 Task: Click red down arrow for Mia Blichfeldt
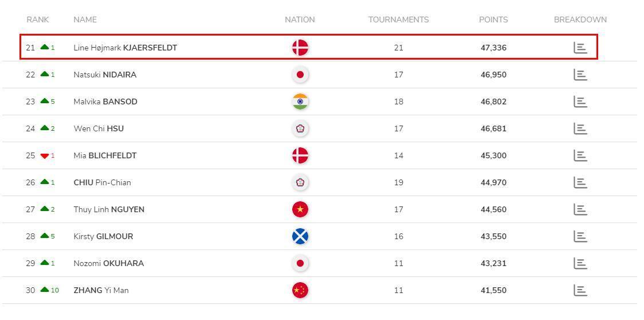[45, 156]
